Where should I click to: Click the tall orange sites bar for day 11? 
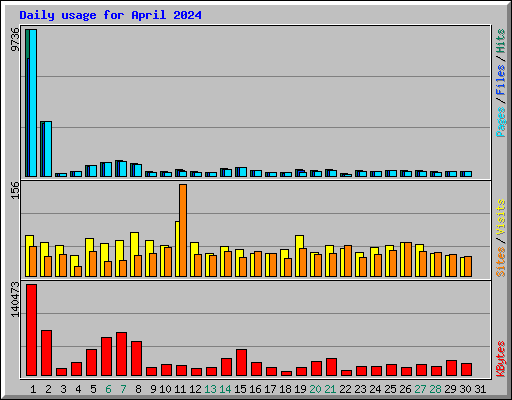[x=183, y=230]
